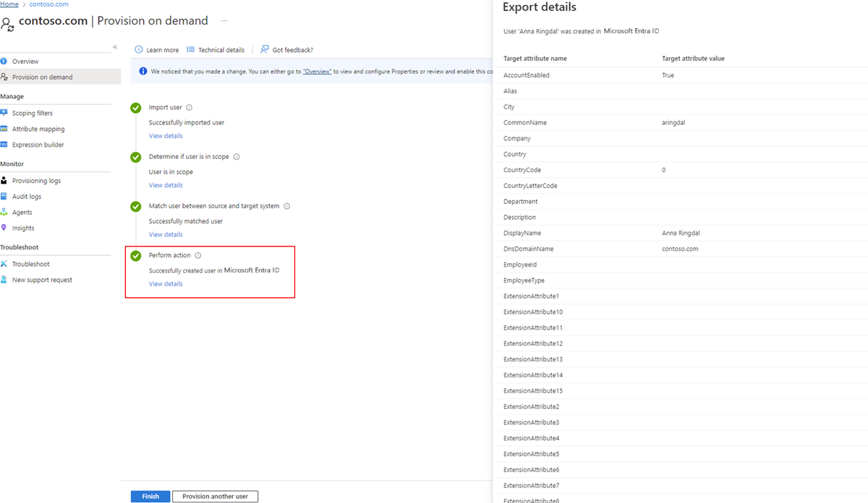Image resolution: width=868 pixels, height=503 pixels.
Task: Click info icon next to Import user
Action: click(190, 108)
